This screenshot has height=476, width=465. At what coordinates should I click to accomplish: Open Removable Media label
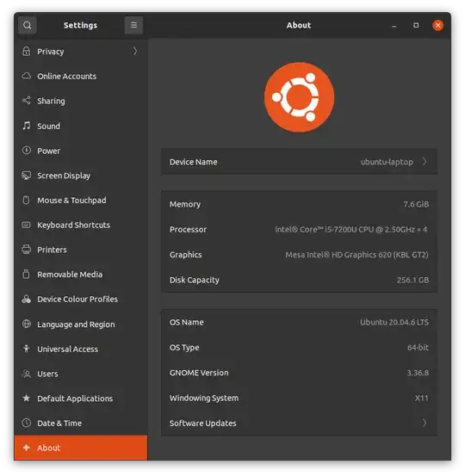click(70, 275)
